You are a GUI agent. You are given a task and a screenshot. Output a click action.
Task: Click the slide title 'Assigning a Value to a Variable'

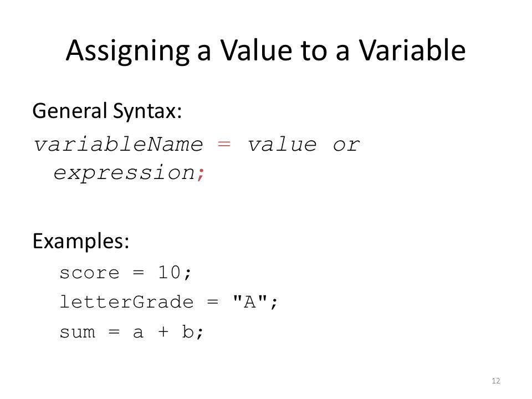[x=265, y=51]
